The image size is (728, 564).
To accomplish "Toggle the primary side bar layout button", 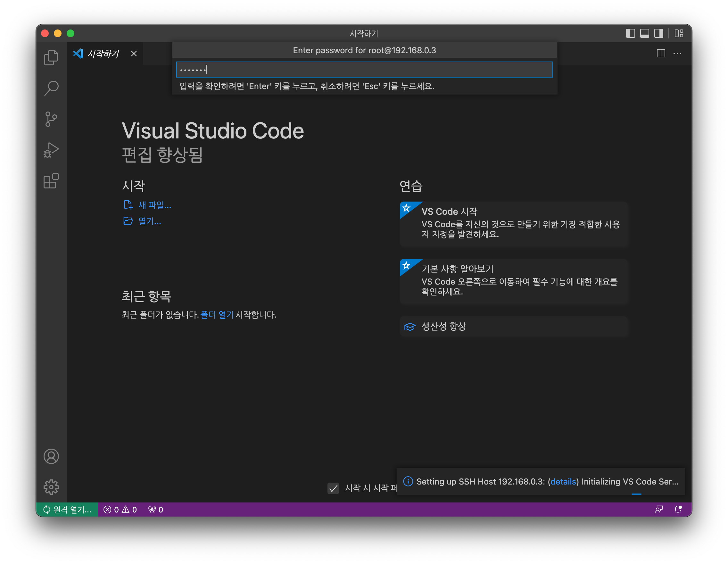I will pos(630,33).
